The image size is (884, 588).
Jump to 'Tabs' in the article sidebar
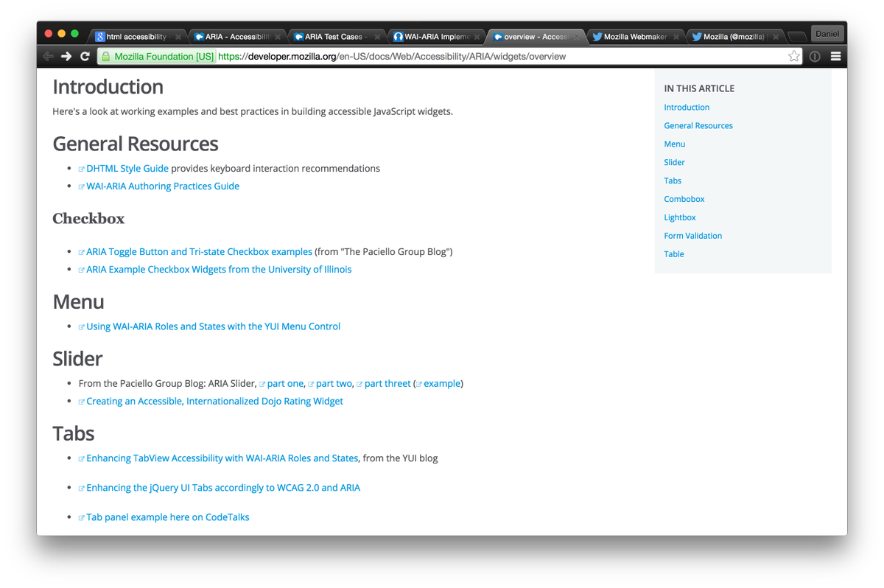673,181
